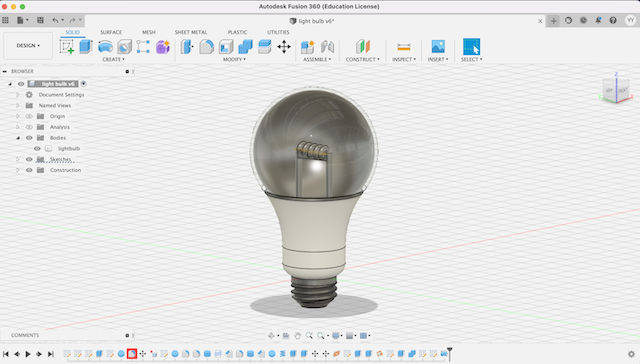Screen dimensions: 640x364
Task: Click the Redo arrow
Action: [x=72, y=20]
